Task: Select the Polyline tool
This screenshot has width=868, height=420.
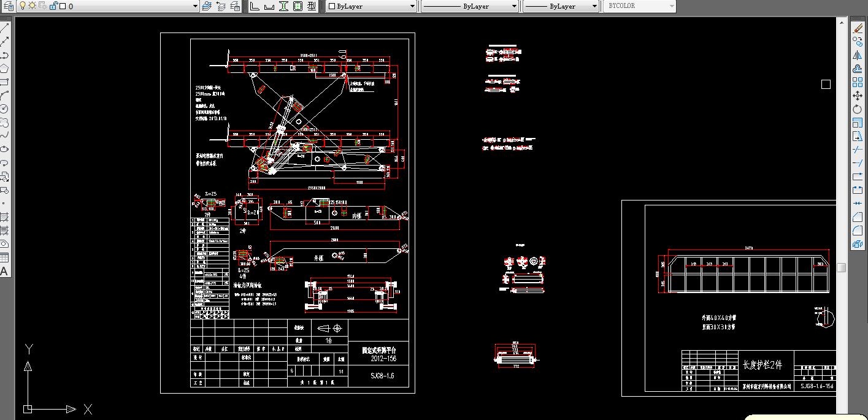Action: click(4, 55)
